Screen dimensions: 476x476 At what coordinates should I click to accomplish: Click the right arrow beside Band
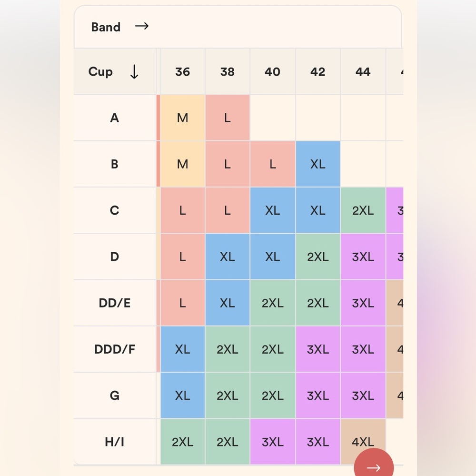coord(142,26)
